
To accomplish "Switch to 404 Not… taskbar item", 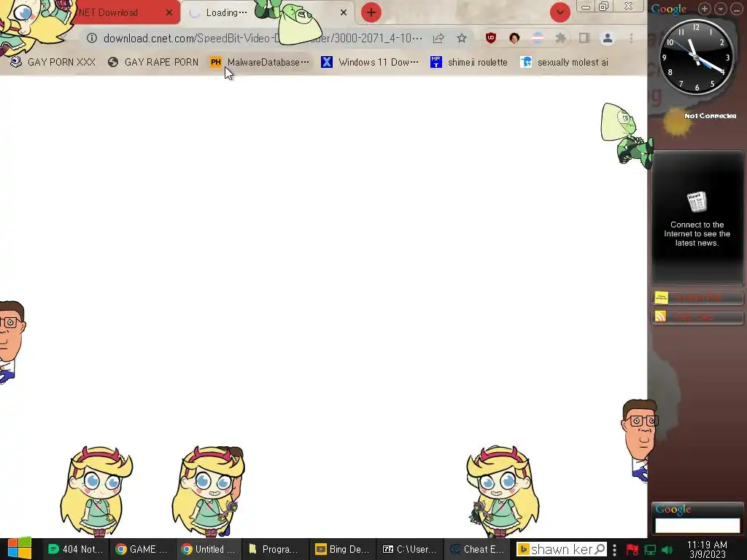I will 75,549.
